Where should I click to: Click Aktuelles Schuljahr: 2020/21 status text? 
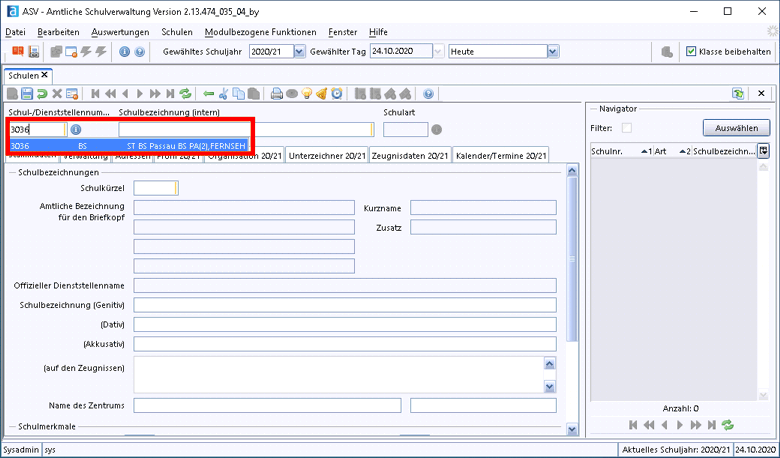676,450
